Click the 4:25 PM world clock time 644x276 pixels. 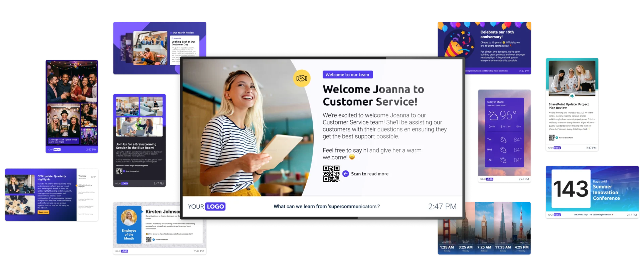point(522,247)
